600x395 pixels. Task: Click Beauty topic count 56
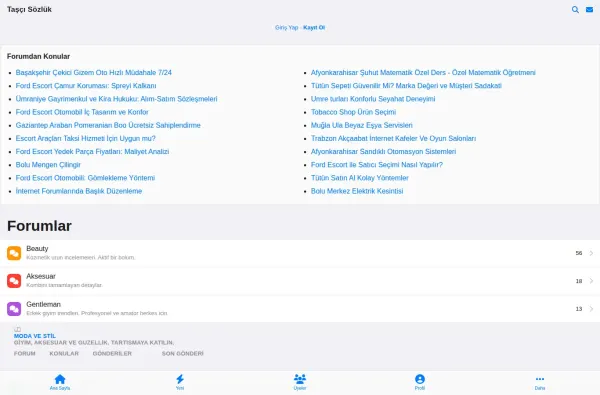(x=579, y=253)
